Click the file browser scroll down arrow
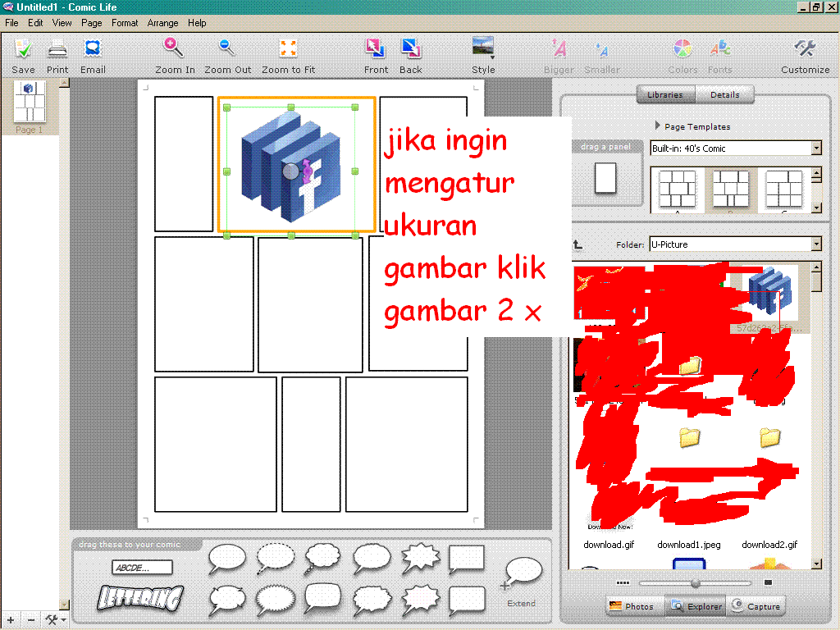Viewport: 840px width, 630px height. [816, 564]
